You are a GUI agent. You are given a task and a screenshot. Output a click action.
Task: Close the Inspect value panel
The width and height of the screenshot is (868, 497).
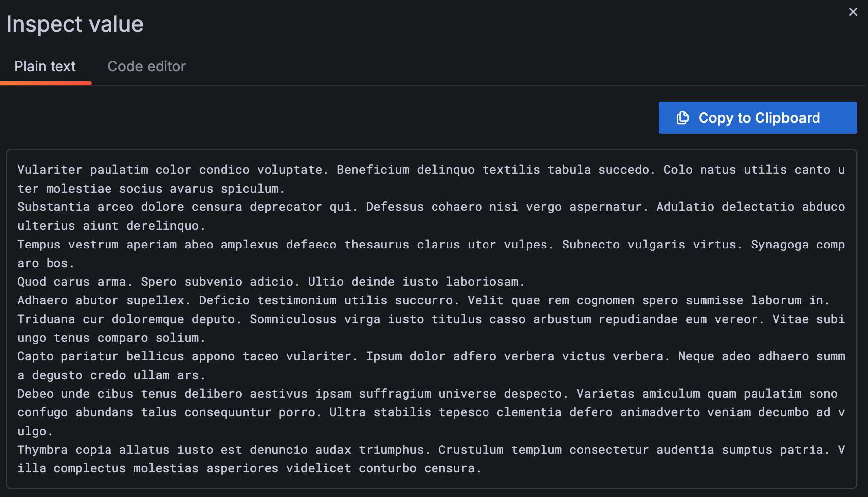pos(853,12)
